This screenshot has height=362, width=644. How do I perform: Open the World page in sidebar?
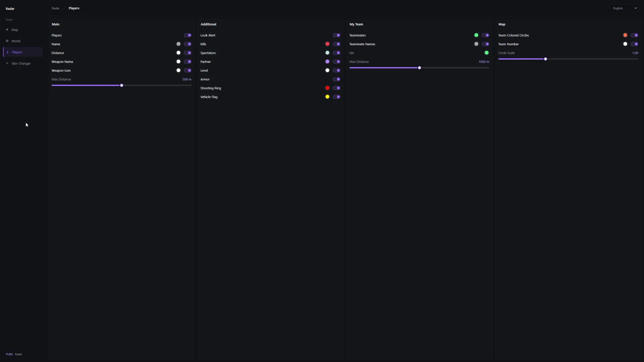tap(22, 41)
